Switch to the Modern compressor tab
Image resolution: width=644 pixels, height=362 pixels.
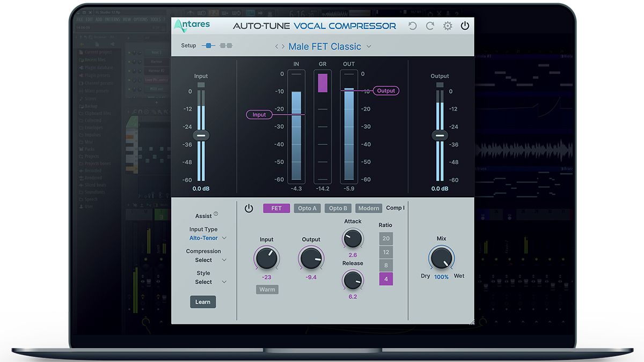pos(368,208)
